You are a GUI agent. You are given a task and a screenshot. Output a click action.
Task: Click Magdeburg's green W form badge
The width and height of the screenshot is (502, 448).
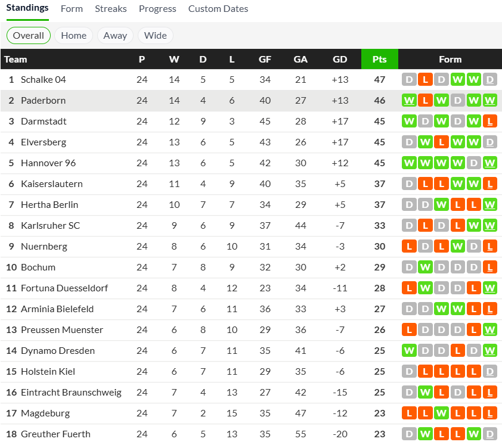pos(441,413)
